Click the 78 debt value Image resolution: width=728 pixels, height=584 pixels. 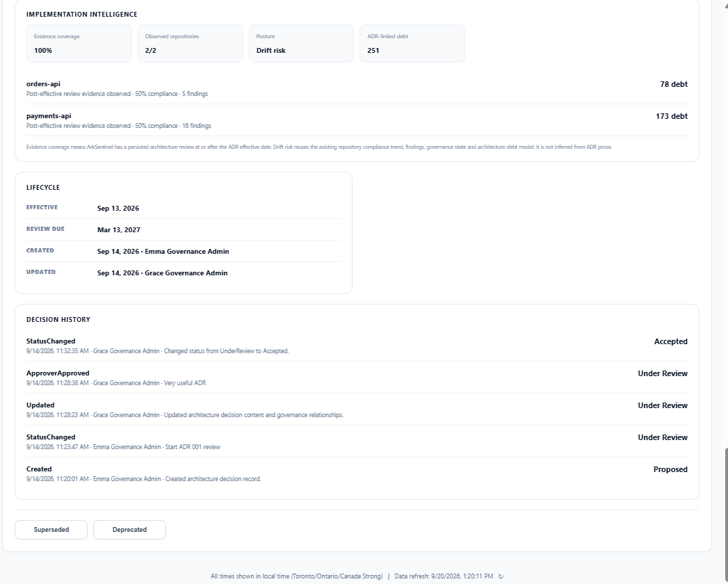(674, 84)
